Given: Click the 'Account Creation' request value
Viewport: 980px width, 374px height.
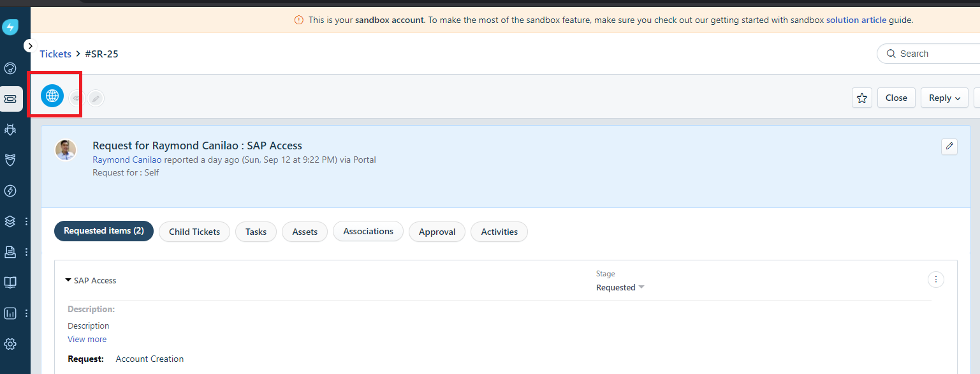Looking at the screenshot, I should point(150,359).
